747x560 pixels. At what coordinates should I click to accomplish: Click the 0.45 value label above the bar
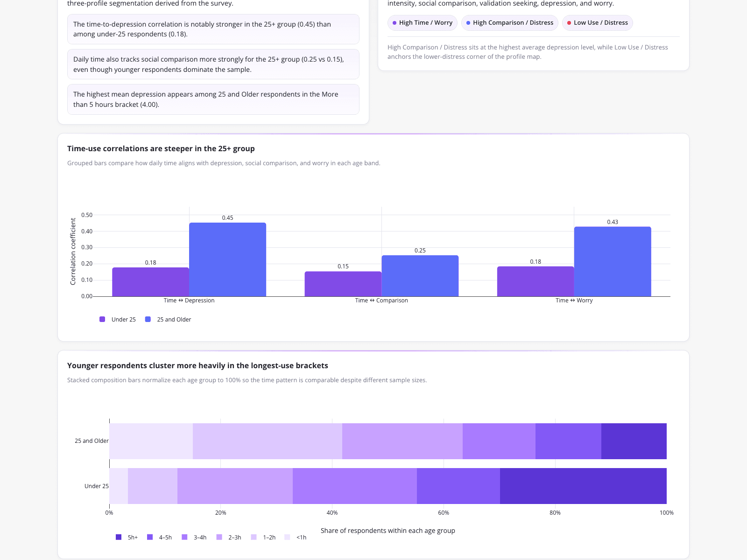tap(228, 218)
